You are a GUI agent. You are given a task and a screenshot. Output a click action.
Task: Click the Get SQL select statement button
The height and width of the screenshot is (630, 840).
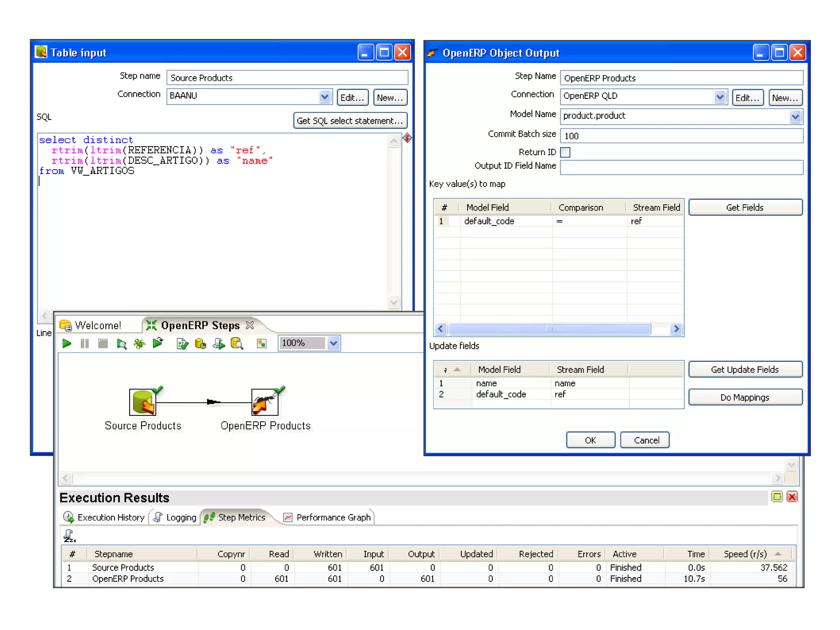click(x=350, y=121)
